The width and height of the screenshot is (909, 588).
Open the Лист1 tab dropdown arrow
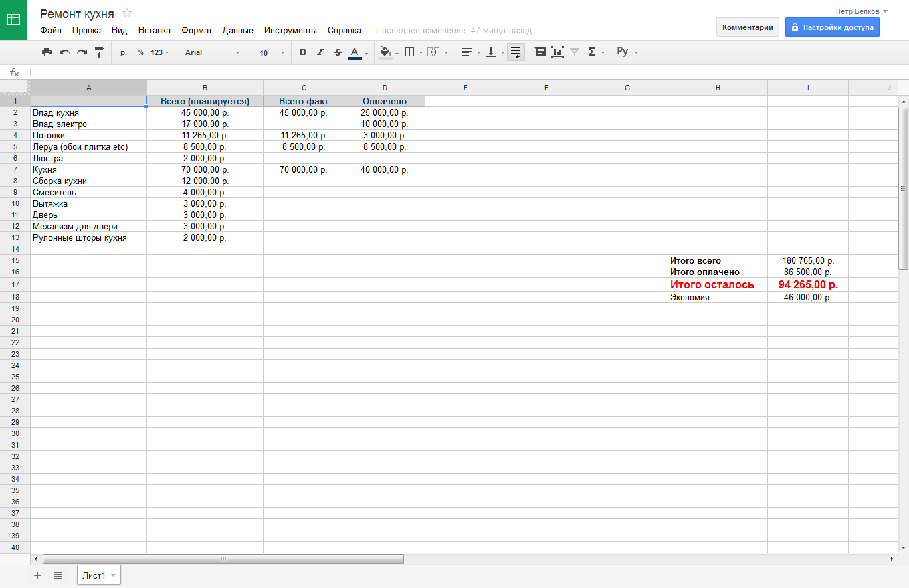tap(113, 575)
